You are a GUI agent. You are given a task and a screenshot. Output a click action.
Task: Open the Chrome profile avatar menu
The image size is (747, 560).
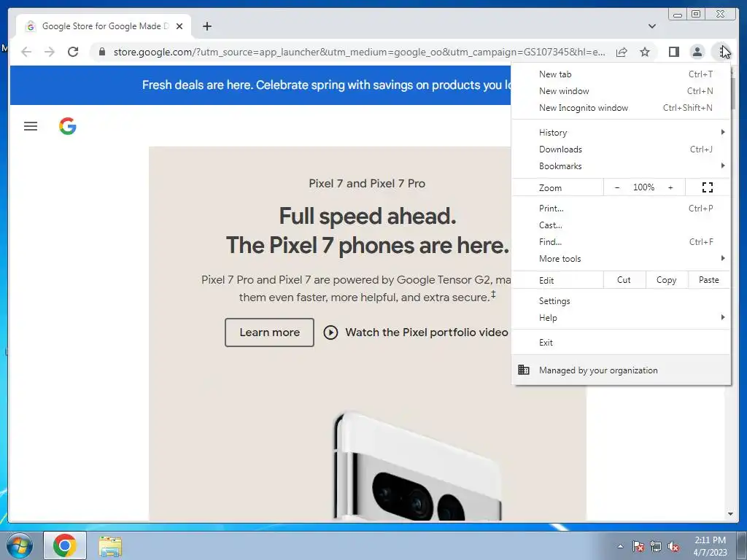pos(697,52)
